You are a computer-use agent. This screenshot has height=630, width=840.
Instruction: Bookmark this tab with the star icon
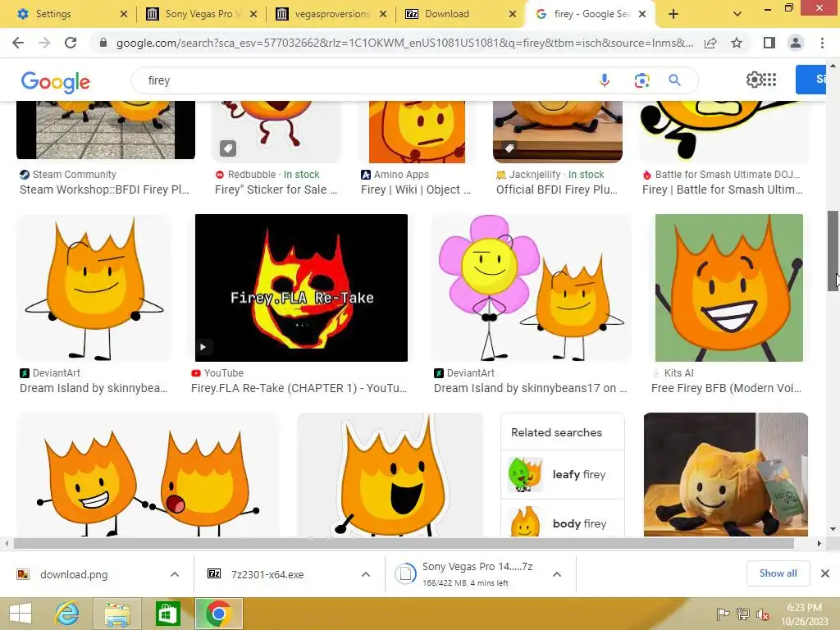point(737,43)
